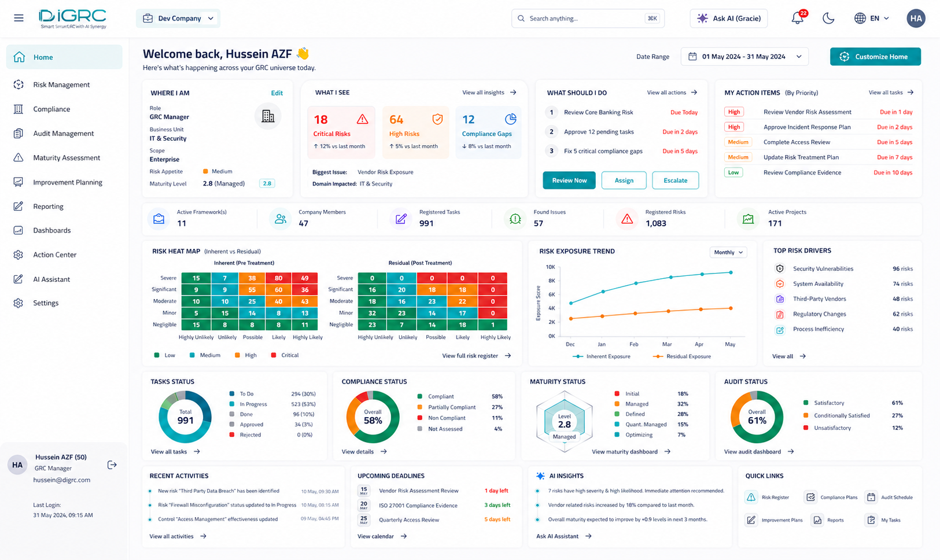Open the EN language dropdown

[x=872, y=19]
